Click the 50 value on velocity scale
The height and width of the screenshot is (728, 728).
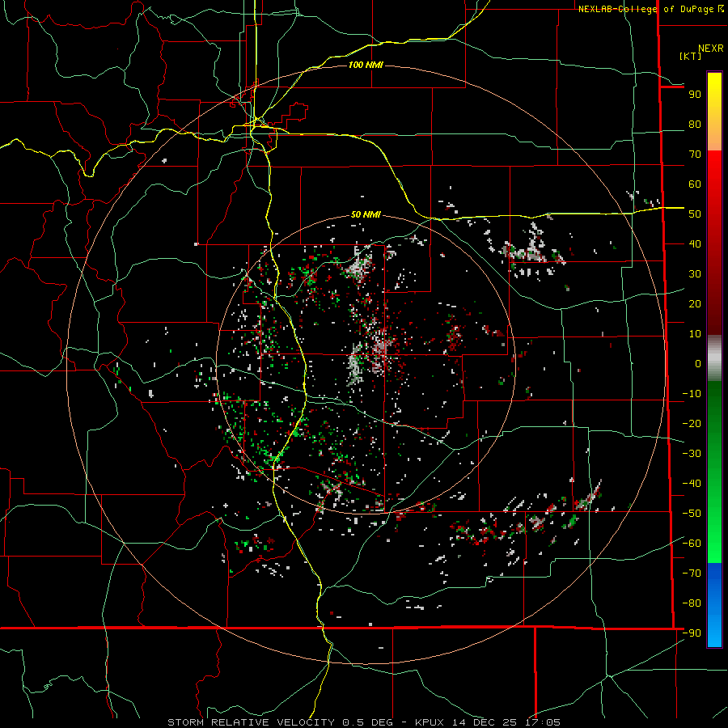(695, 214)
